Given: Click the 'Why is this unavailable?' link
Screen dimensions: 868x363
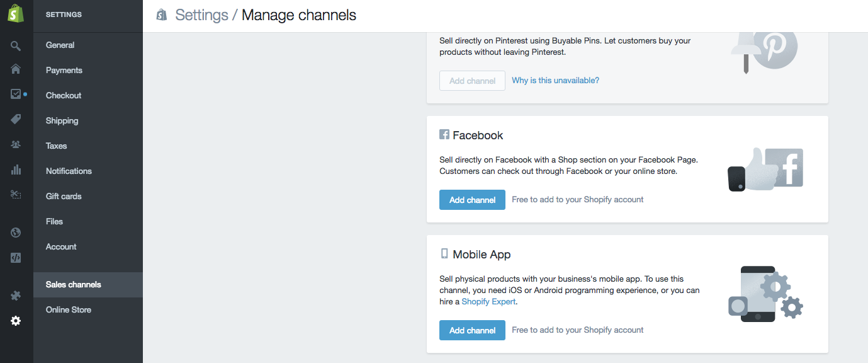Looking at the screenshot, I should (x=555, y=81).
